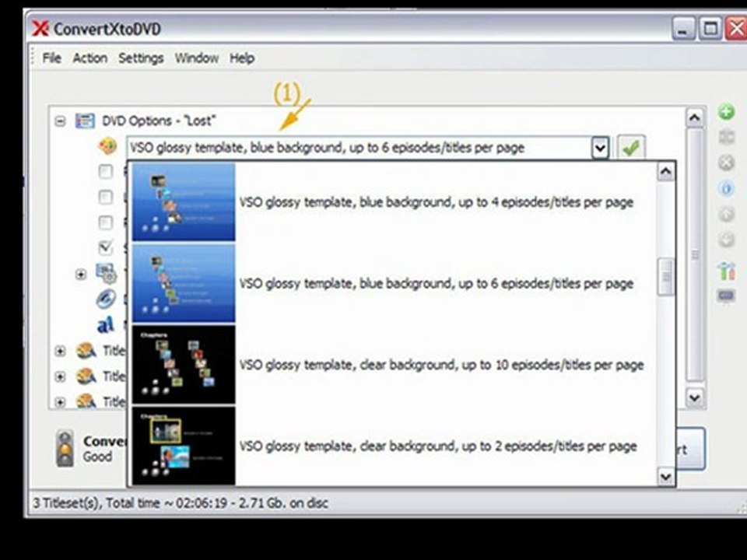Image resolution: width=747 pixels, height=560 pixels.
Task: Open the Help menu
Action: coord(242,58)
